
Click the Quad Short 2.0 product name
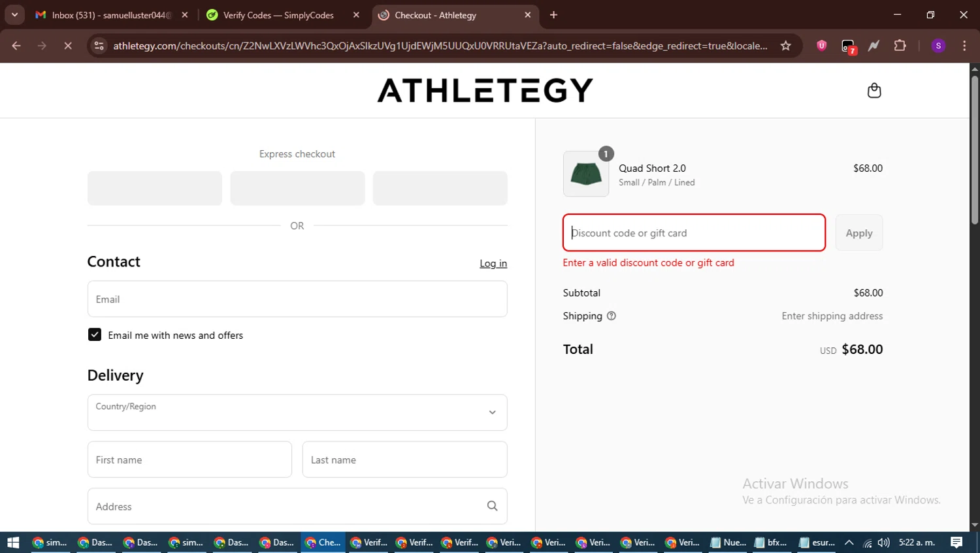[652, 168]
